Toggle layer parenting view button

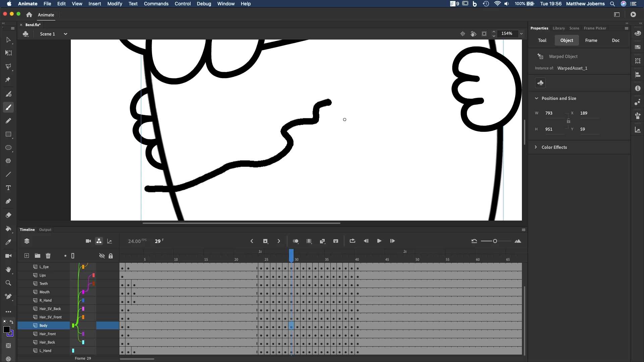(x=99, y=241)
